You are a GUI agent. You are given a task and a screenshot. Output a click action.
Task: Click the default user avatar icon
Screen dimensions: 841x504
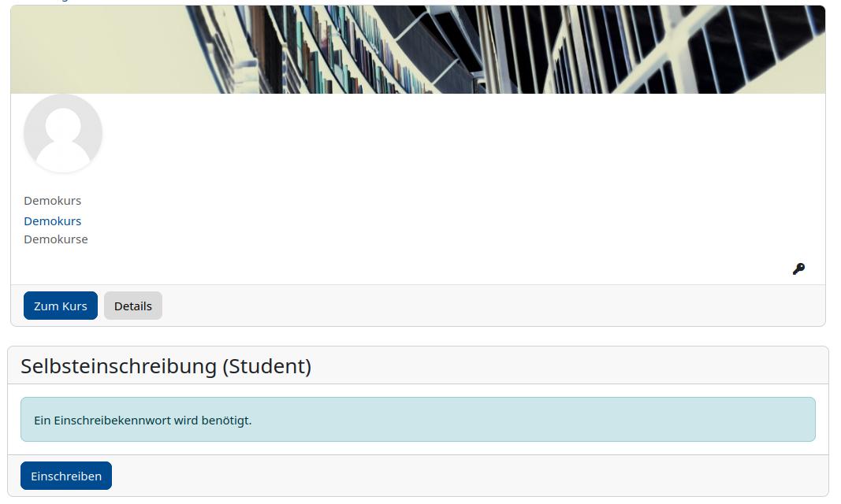pyautogui.click(x=63, y=133)
